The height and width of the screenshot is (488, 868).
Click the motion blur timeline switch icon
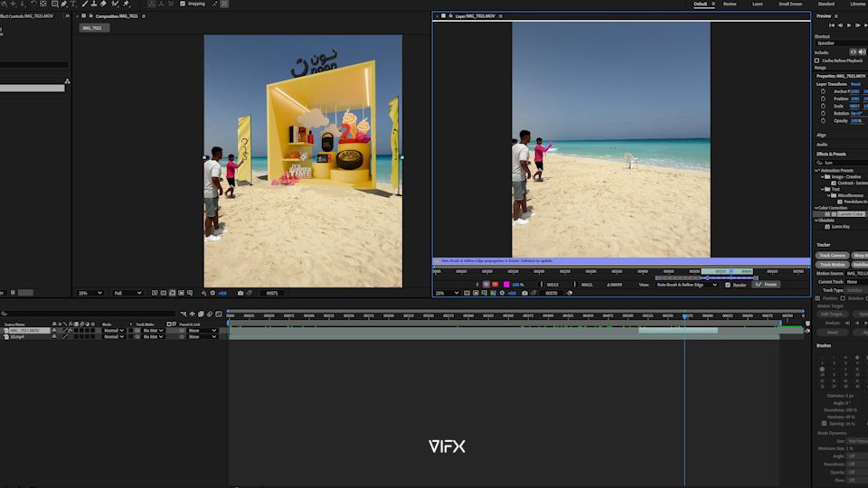point(210,314)
